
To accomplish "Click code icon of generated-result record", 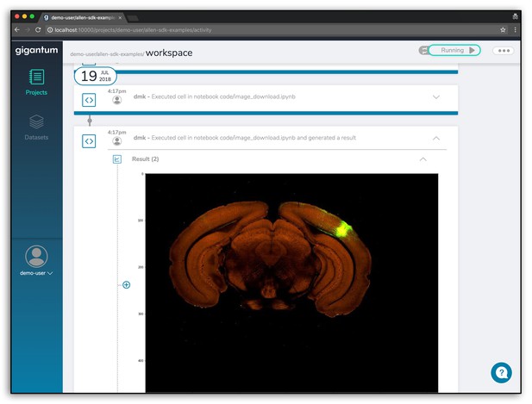I will coord(89,141).
